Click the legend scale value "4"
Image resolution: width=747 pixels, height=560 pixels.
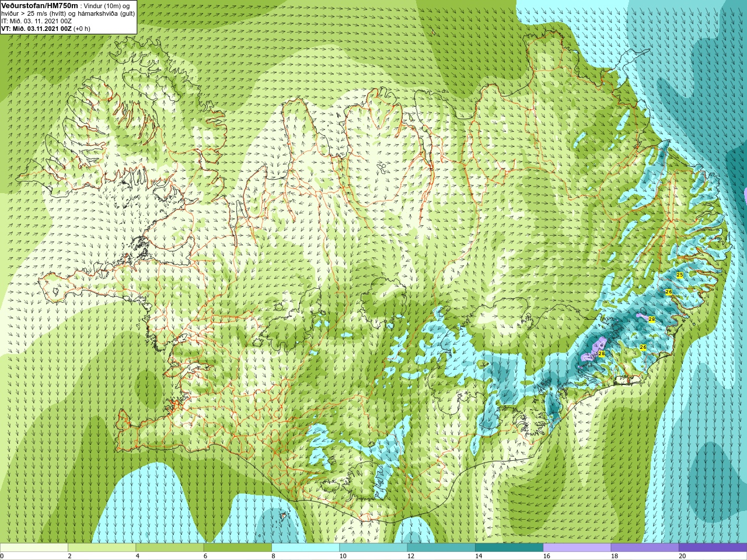point(137,556)
